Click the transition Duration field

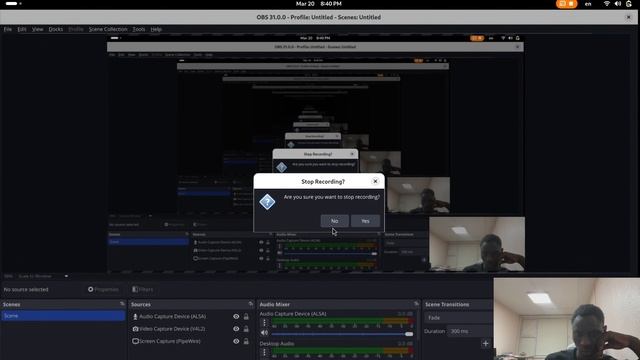[470, 331]
